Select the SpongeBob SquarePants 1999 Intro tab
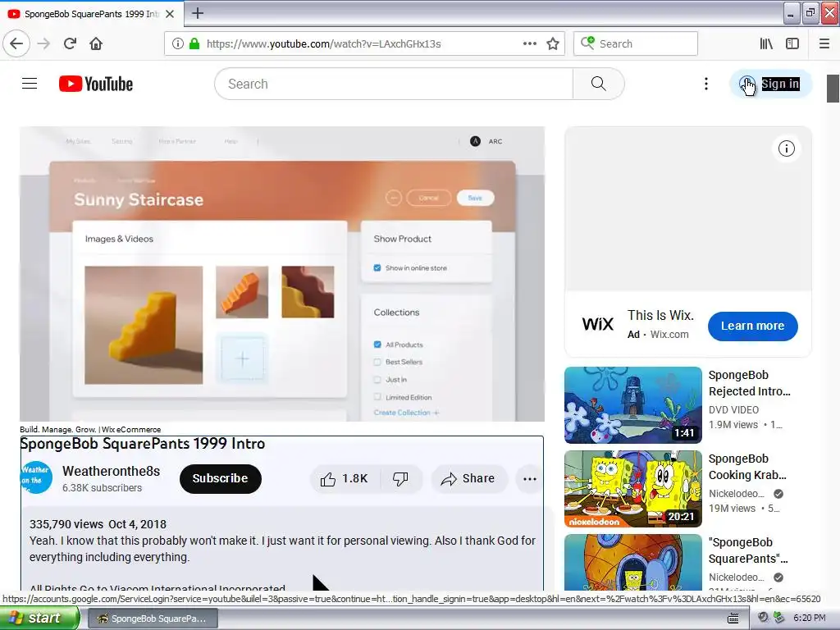This screenshot has height=630, width=840. click(x=91, y=14)
